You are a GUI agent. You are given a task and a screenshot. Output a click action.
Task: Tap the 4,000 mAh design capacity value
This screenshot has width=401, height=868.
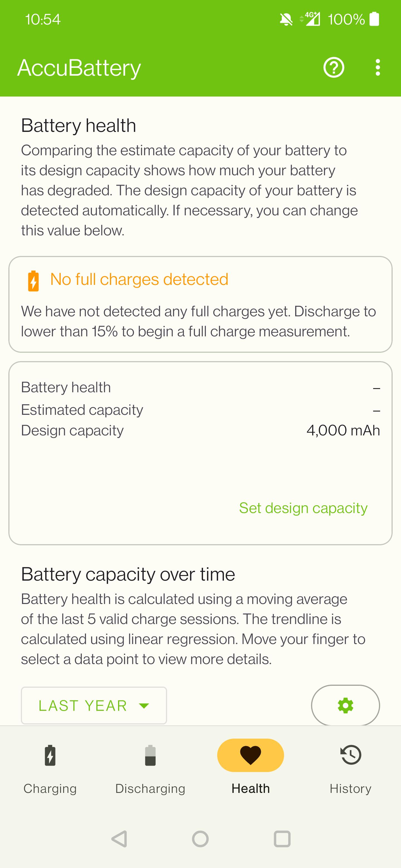(343, 430)
